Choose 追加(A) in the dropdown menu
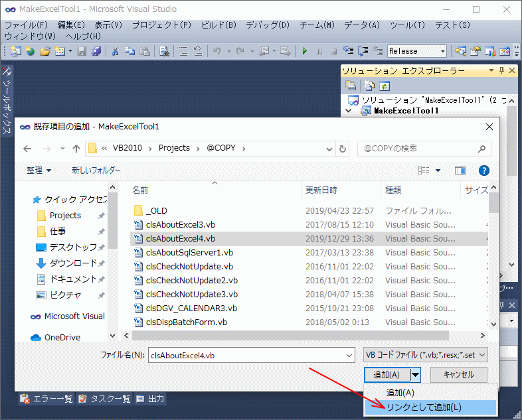 [x=430, y=393]
